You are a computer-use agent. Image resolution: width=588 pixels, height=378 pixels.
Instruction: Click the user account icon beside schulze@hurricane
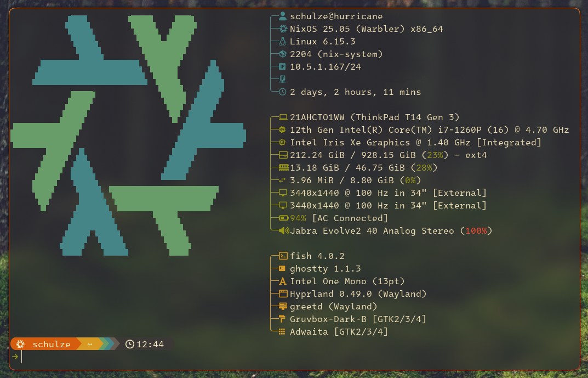281,16
